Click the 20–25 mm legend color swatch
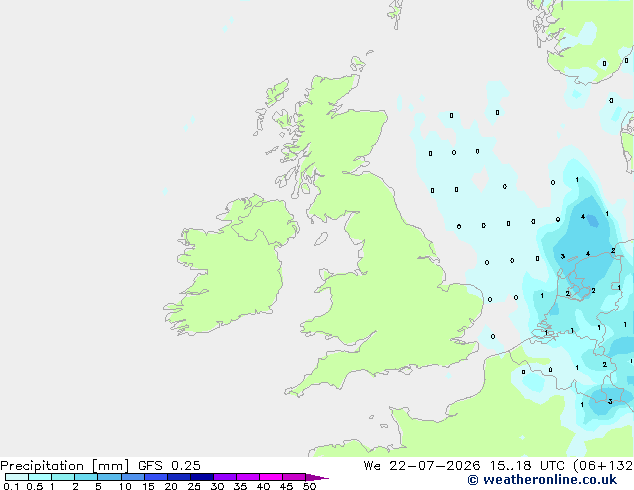 coord(179,477)
